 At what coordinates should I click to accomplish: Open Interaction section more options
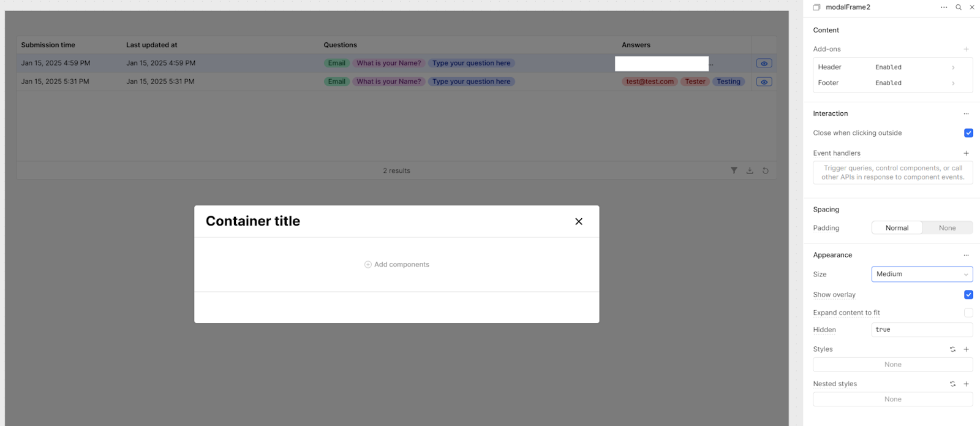click(966, 113)
